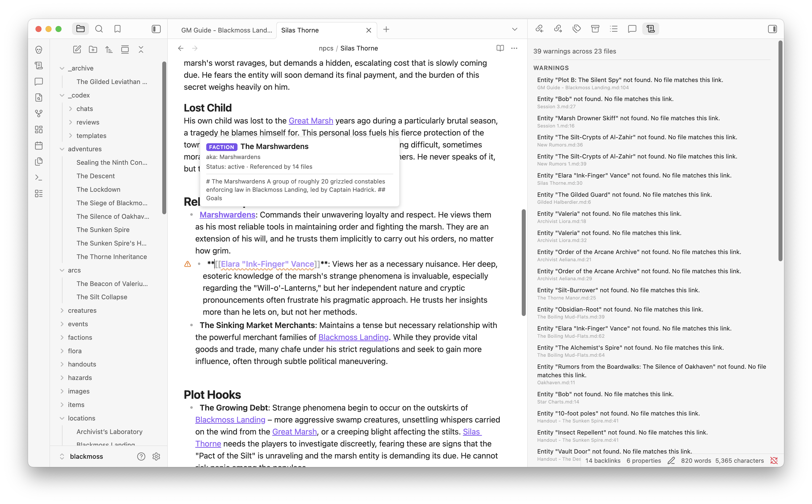The image size is (812, 504).
Task: Open the tags pane icon
Action: tap(577, 29)
